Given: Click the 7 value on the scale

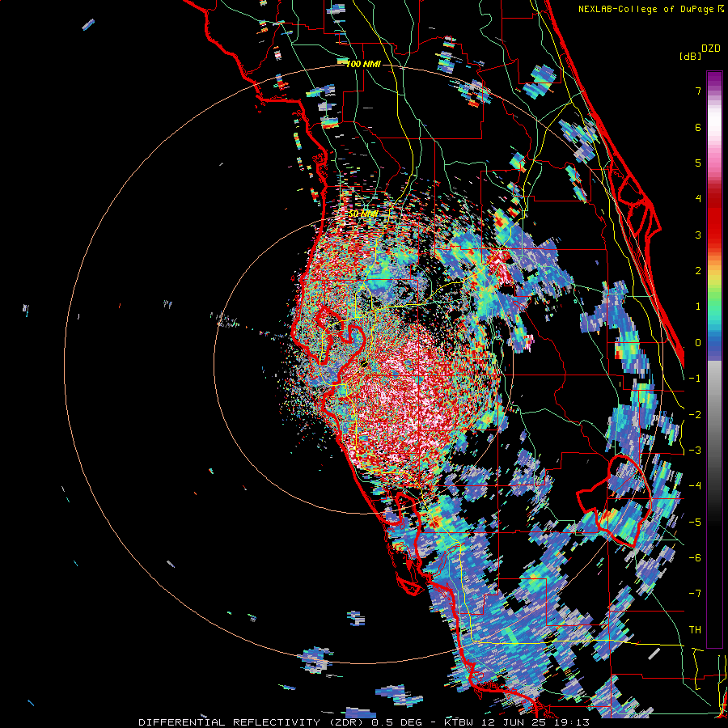Looking at the screenshot, I should [698, 91].
